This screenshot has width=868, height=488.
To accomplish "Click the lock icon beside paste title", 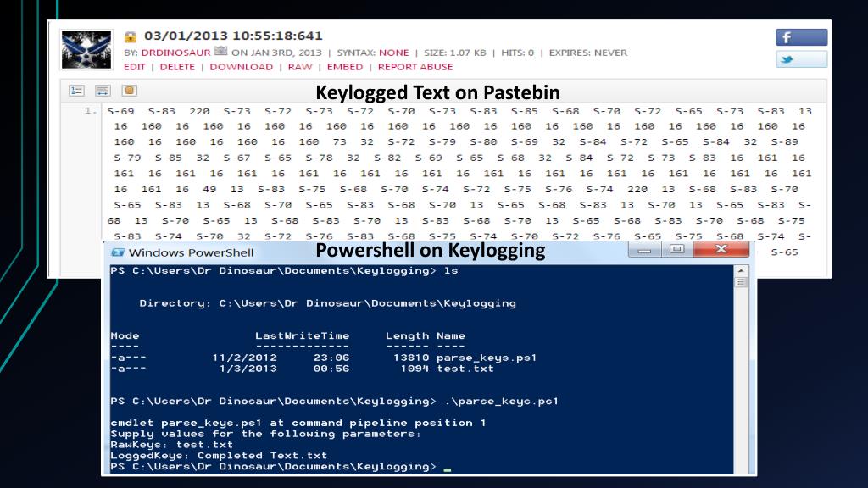I will click(x=130, y=36).
